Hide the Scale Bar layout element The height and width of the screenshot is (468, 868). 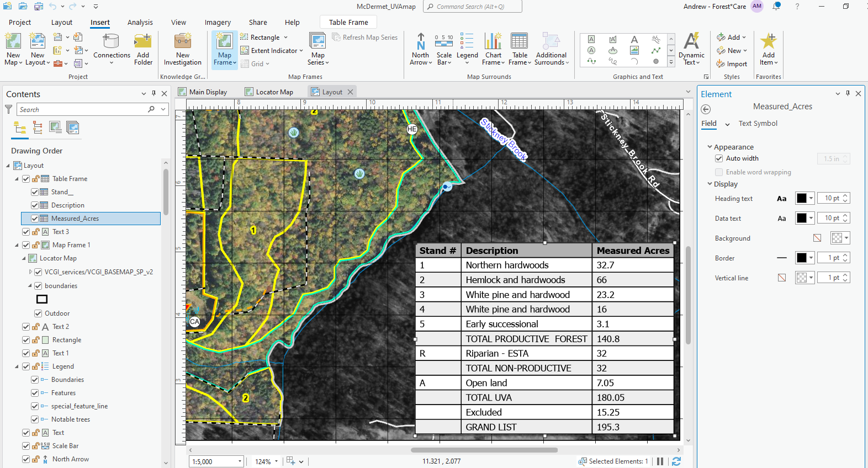tap(26, 446)
